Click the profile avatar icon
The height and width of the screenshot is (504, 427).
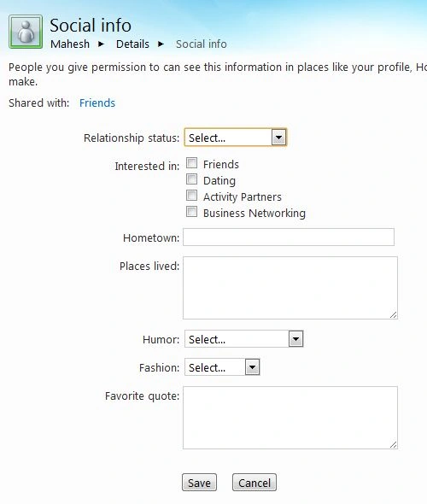pyautogui.click(x=26, y=32)
